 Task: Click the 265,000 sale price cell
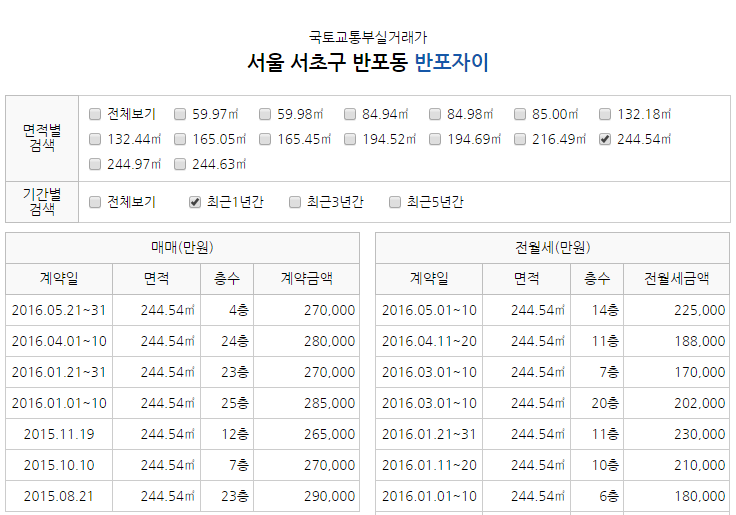307,434
